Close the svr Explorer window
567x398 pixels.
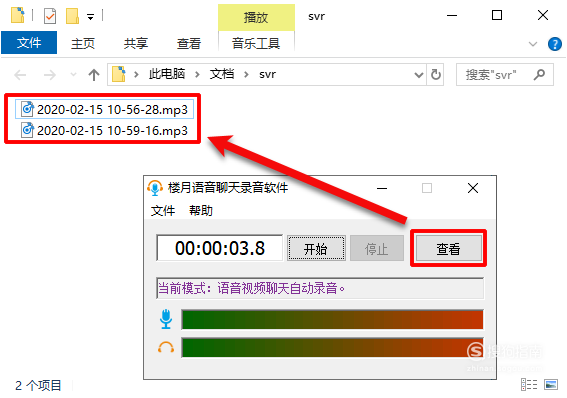point(543,16)
